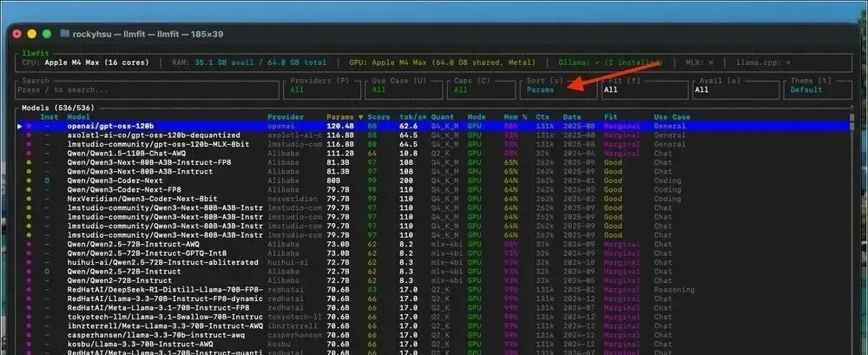Select axolotl-ai-co/gpt-oss-120b-dequantized model
Image resolution: width=868 pixels, height=355 pixels.
[x=154, y=135]
